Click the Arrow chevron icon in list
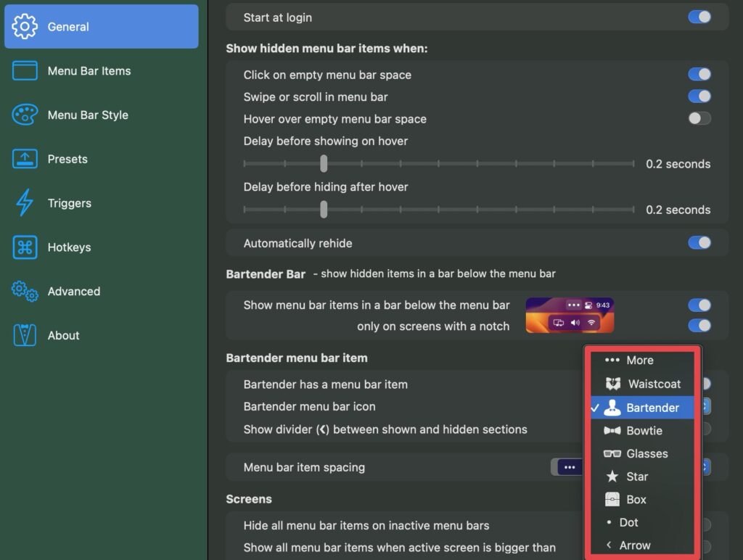The width and height of the screenshot is (743, 560). (609, 545)
